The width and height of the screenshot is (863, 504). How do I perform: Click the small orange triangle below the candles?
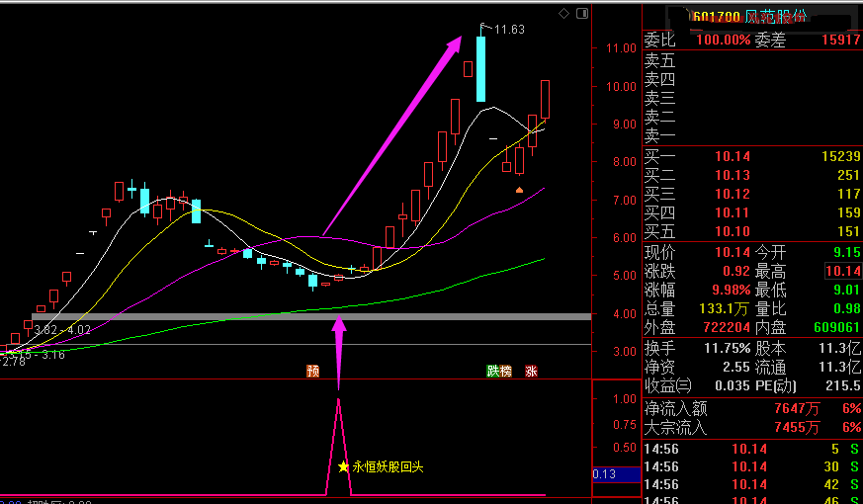pos(519,190)
